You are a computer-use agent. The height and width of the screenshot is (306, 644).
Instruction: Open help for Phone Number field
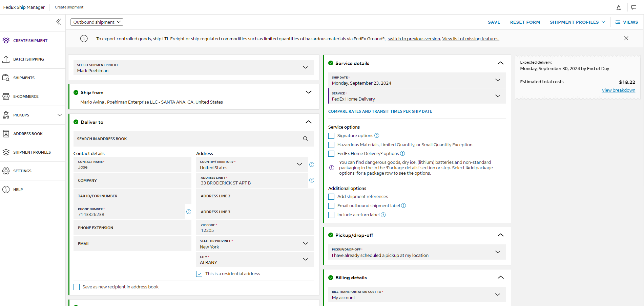coord(189,212)
